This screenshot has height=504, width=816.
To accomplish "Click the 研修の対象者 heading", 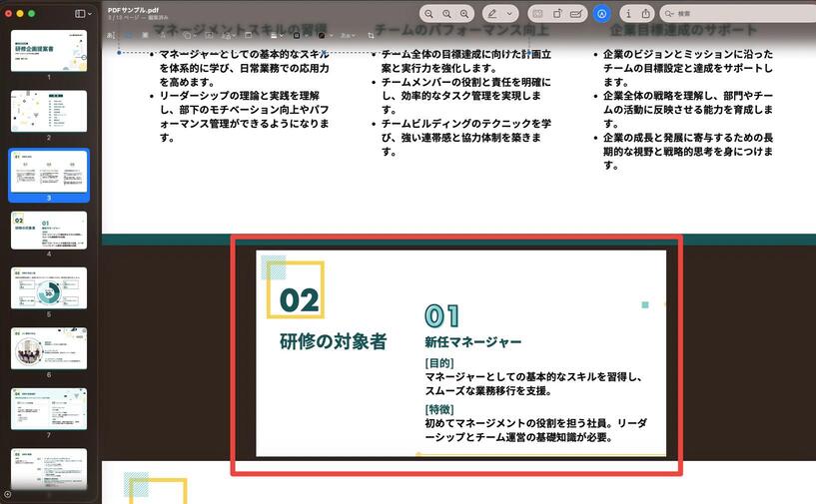I will pos(333,341).
